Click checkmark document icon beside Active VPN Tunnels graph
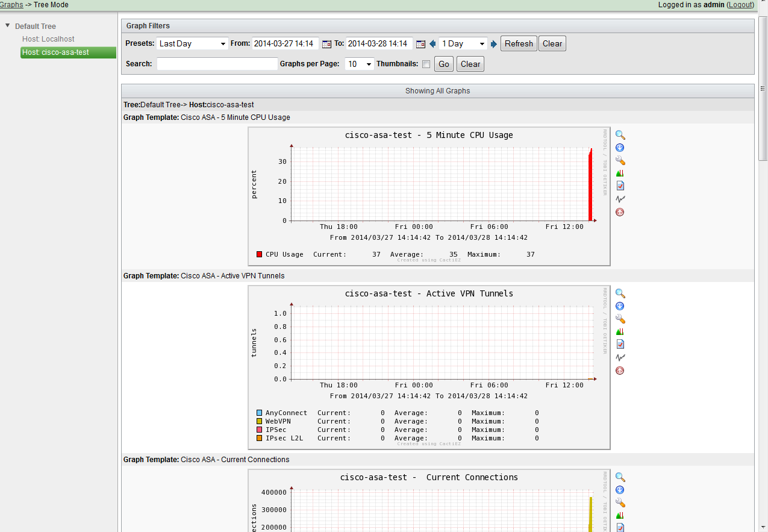Image resolution: width=768 pixels, height=532 pixels. 620,344
